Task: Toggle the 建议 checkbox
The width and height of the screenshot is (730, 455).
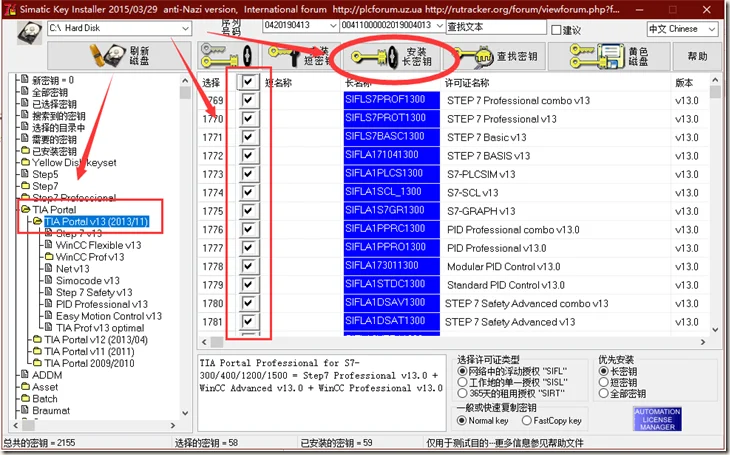Action: [556, 30]
